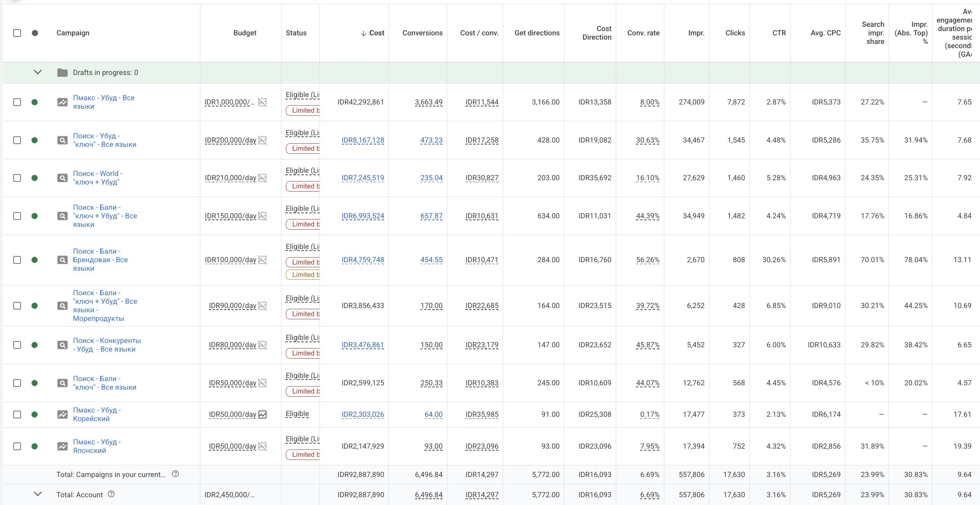Open campaign Поиск - World - "ключ + Убуд"
The width and height of the screenshot is (980, 505).
[97, 178]
